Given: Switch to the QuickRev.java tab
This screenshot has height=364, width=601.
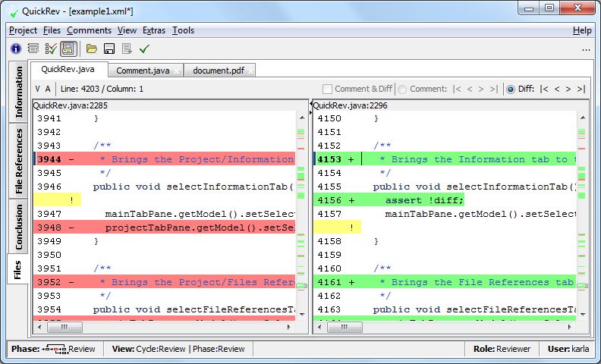Looking at the screenshot, I should [x=68, y=69].
